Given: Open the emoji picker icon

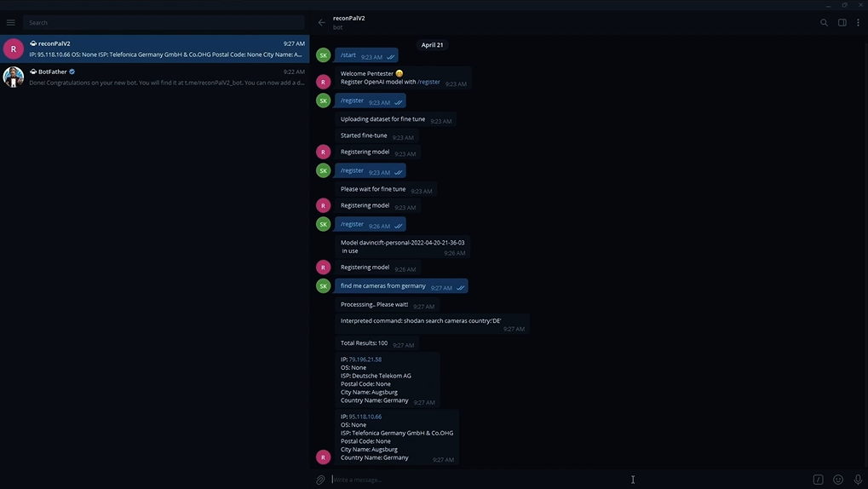Looking at the screenshot, I should pos(838,480).
